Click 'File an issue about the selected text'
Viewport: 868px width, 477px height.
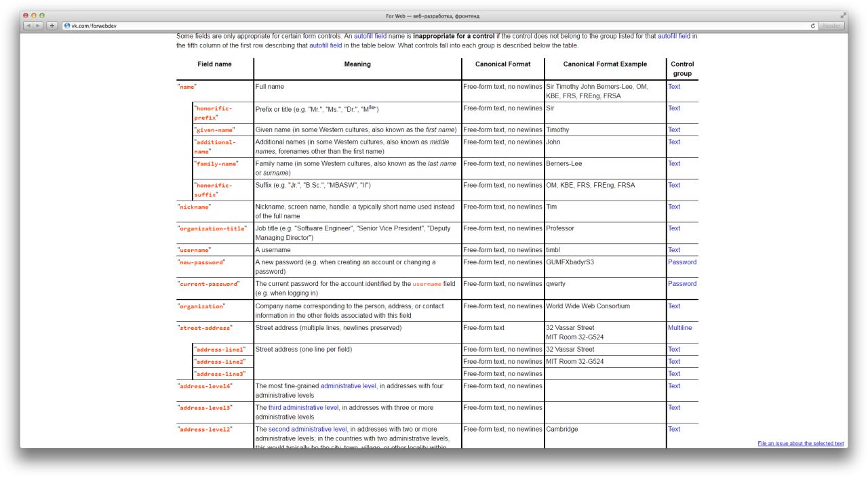pos(801,444)
